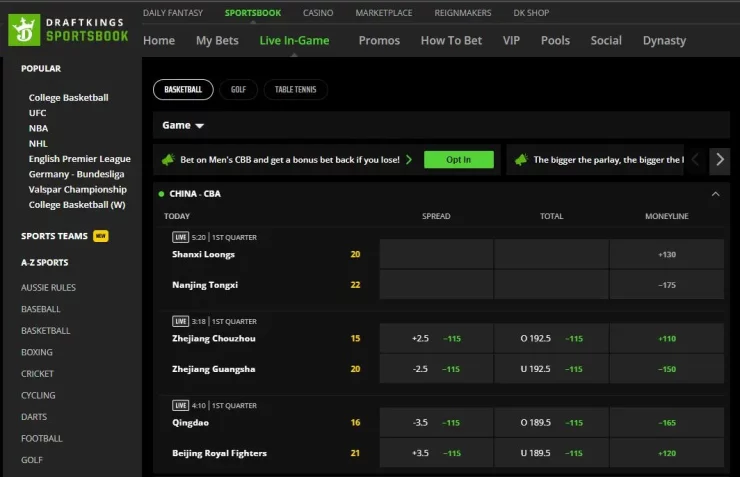
Task: Open the Marketplace section
Action: pos(384,13)
